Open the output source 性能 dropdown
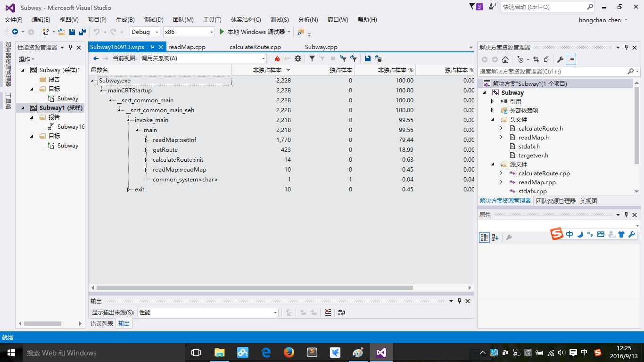This screenshot has width=644, height=362. point(208,313)
